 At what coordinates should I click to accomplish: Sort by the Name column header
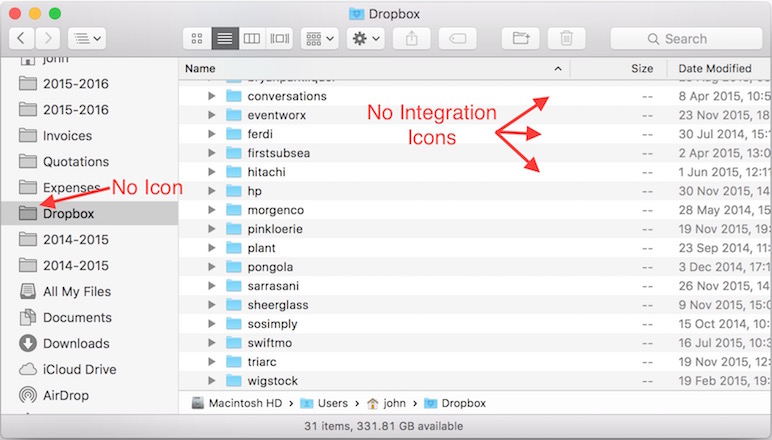pos(374,68)
